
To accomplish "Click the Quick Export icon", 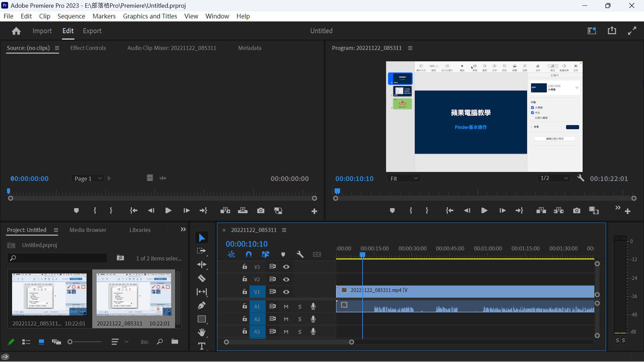I will point(612,31).
